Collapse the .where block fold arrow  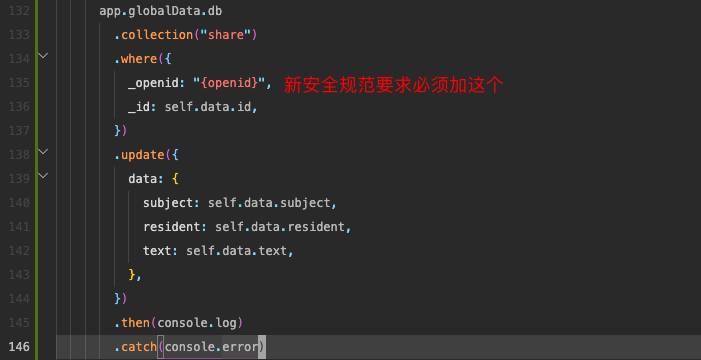click(x=43, y=56)
